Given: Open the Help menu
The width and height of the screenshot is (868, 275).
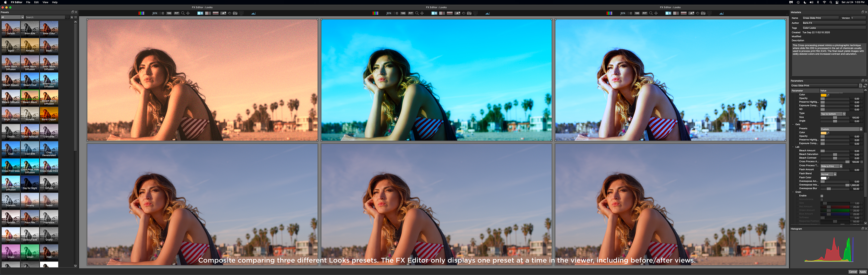Looking at the screenshot, I should (x=54, y=2).
